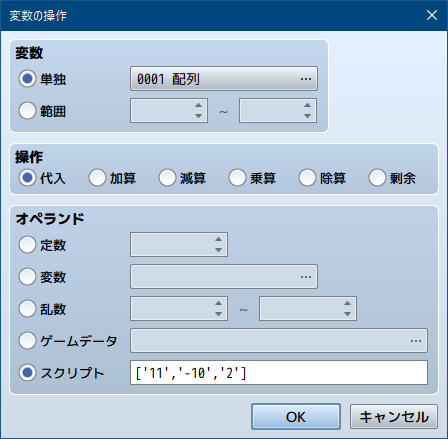Choose the 代入 operation
Image resolution: width=448 pixels, height=439 pixels.
click(x=27, y=178)
